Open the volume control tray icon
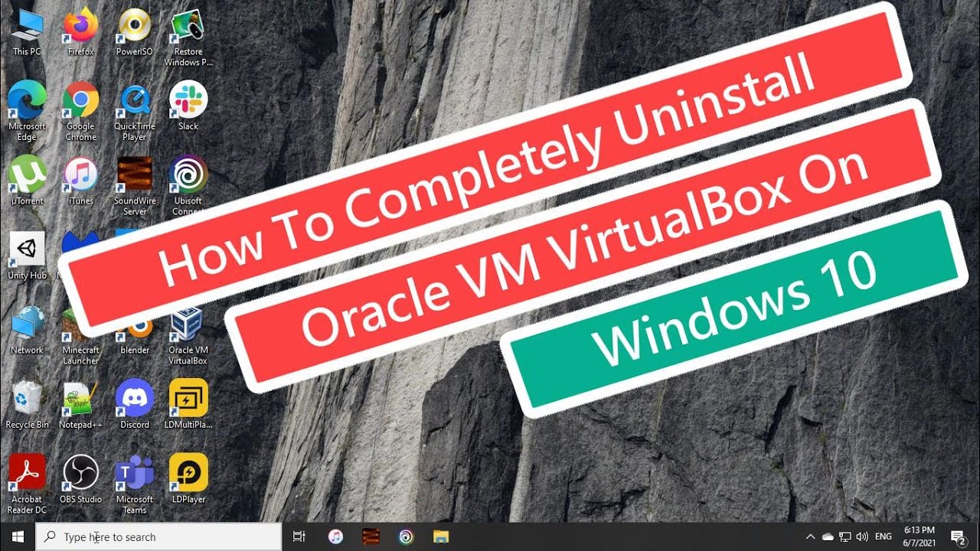Screen dimensions: 980x551 pyautogui.click(x=863, y=536)
